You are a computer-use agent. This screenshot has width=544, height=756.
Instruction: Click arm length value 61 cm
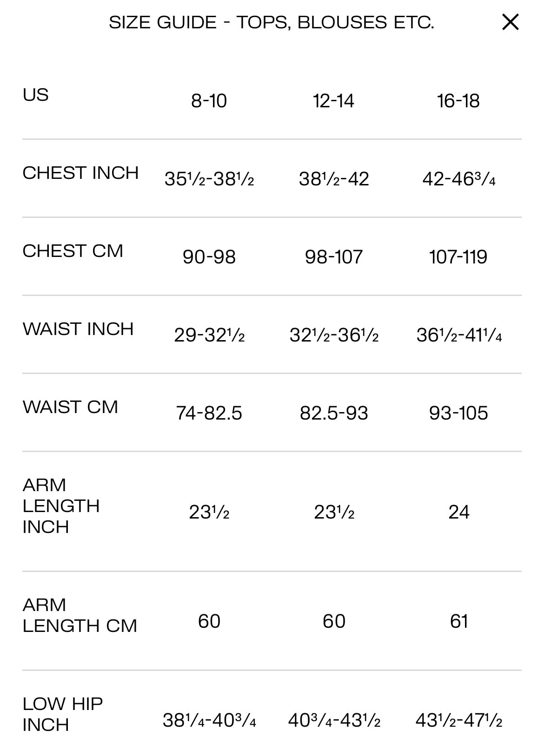[x=458, y=621]
